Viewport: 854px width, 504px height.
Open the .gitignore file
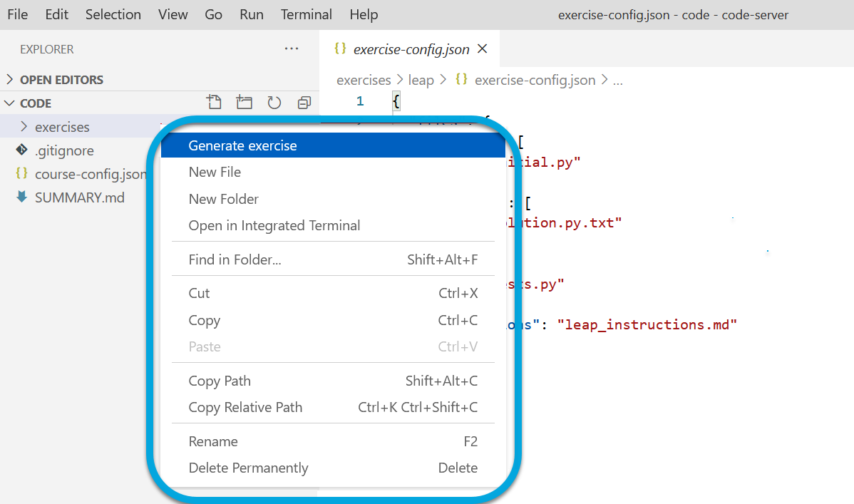coord(64,150)
